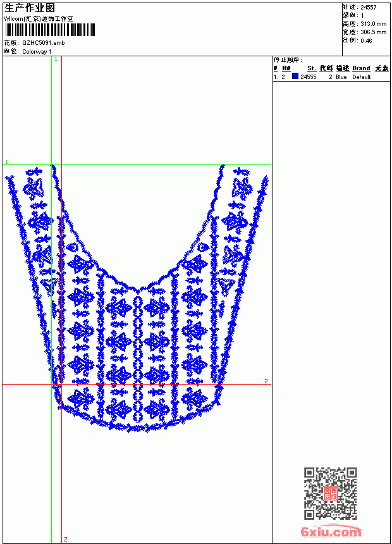Click the green marker 1 at the left end of the horizontal guide
The width and height of the screenshot is (392, 544).
point(6,162)
